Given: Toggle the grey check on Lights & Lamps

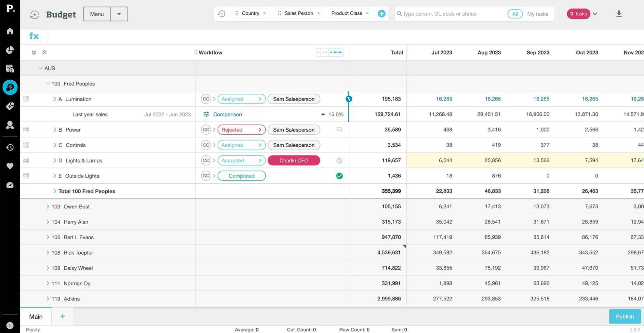Looking at the screenshot, I should tap(339, 160).
